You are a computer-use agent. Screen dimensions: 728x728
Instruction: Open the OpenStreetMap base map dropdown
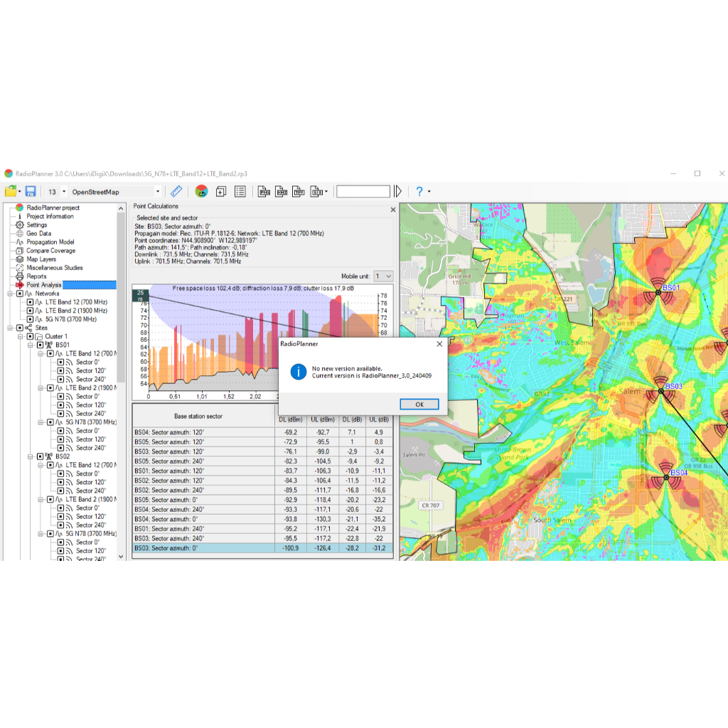157,192
